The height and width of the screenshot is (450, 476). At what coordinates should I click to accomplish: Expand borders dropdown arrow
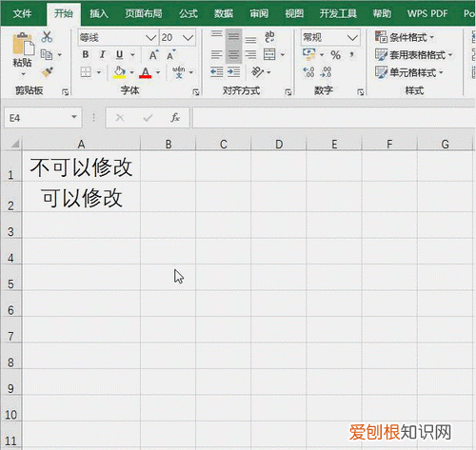pyautogui.click(x=99, y=72)
